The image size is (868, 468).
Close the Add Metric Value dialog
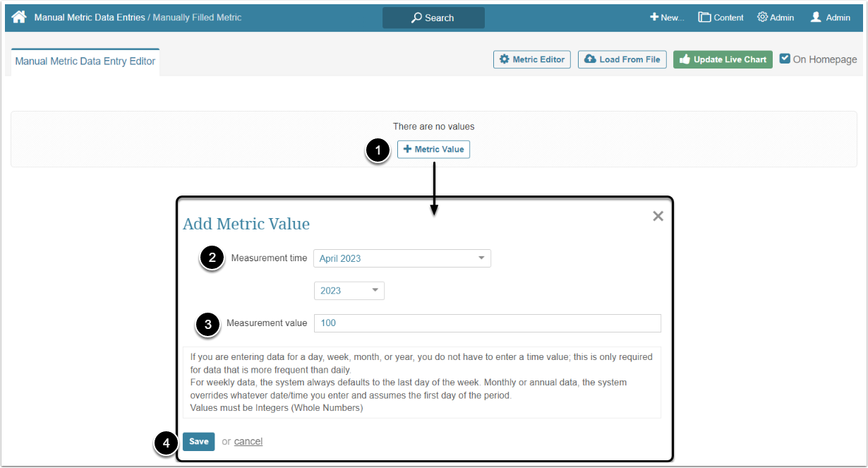(658, 216)
